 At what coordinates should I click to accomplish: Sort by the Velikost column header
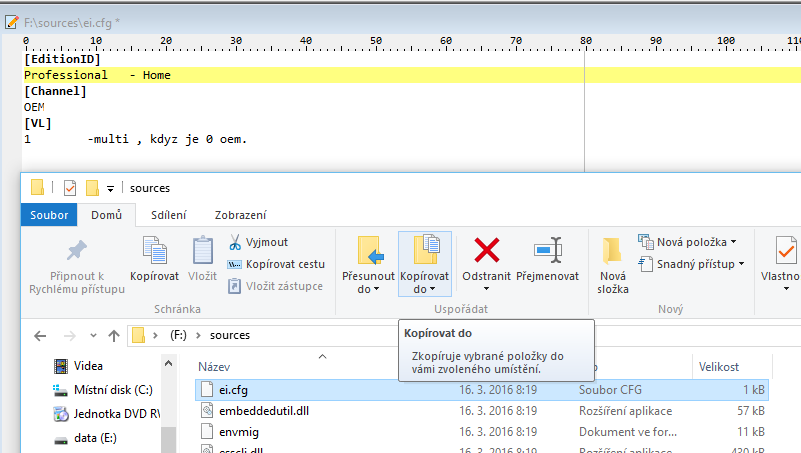[x=718, y=367]
